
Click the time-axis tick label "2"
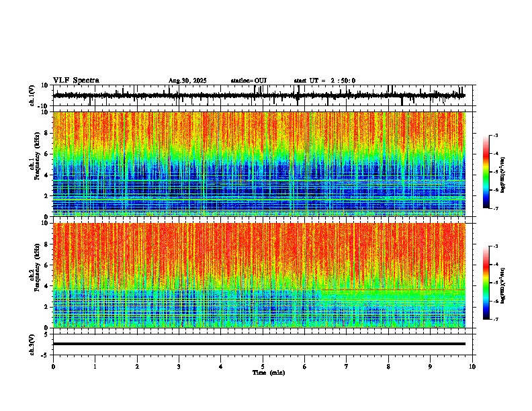pos(137,367)
